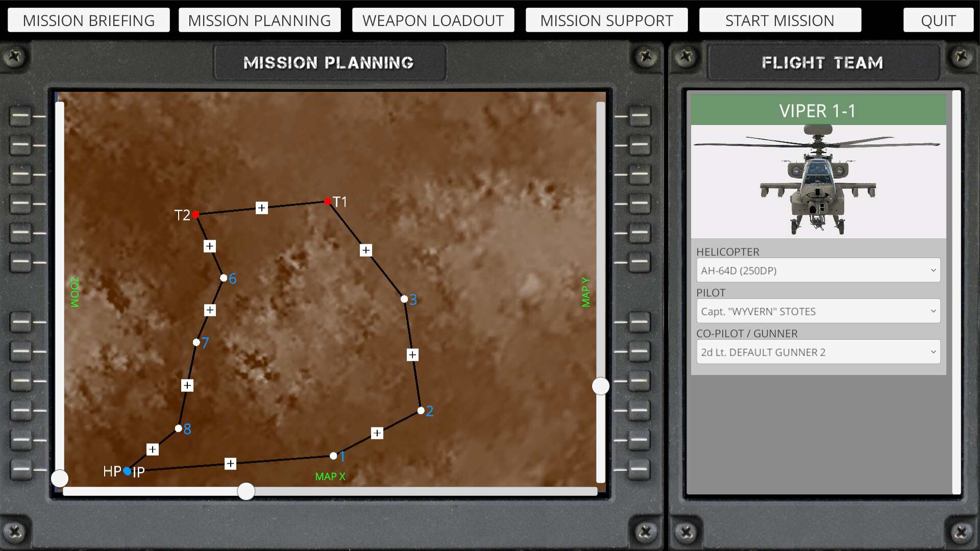Click the plus marker between waypoints 2 and 3

click(413, 354)
